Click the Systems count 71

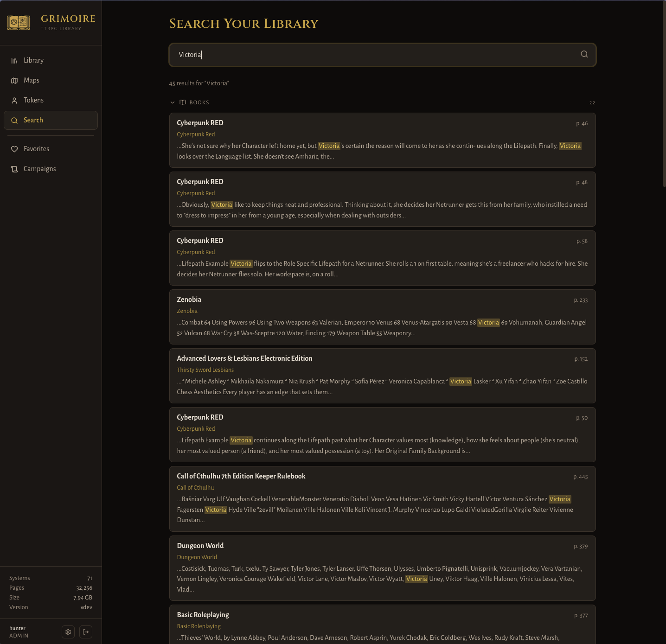point(90,578)
